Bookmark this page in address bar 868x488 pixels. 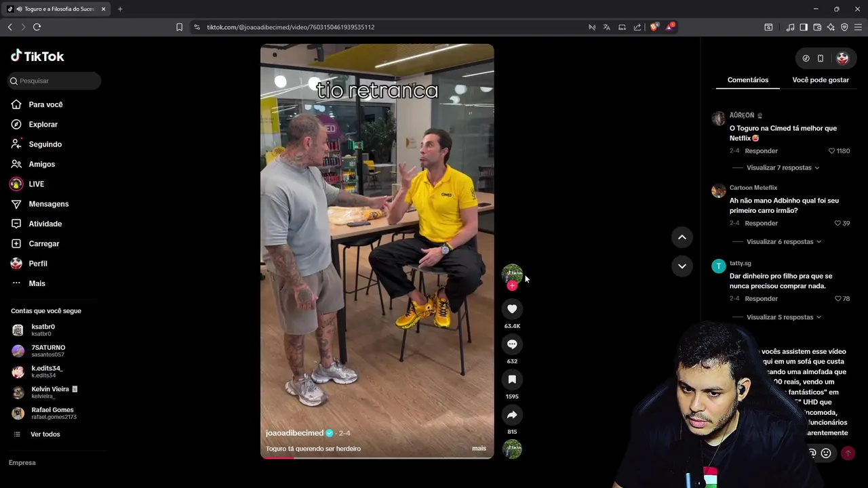tap(179, 27)
